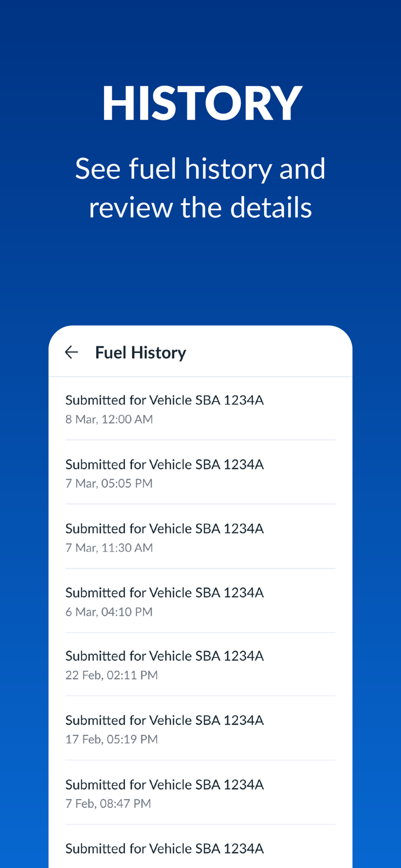Tap the header bar of the app card
Screen dimensions: 401x868
tap(201, 351)
